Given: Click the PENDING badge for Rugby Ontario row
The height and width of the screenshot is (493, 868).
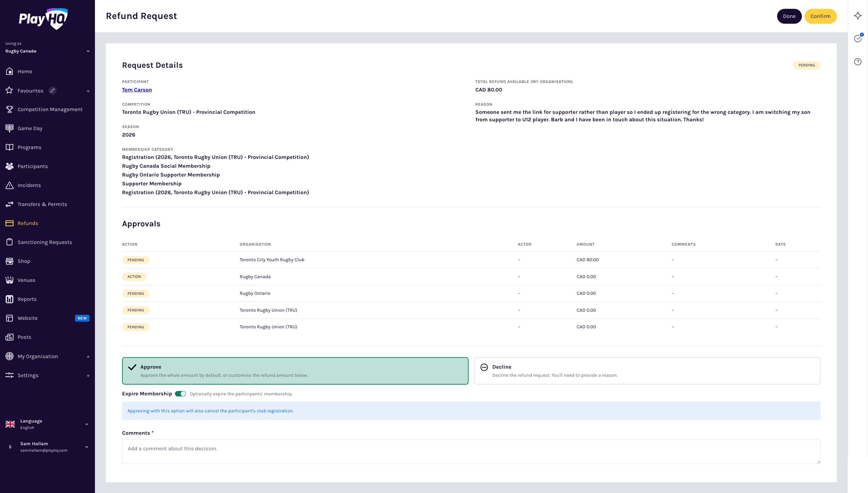Looking at the screenshot, I should 136,293.
